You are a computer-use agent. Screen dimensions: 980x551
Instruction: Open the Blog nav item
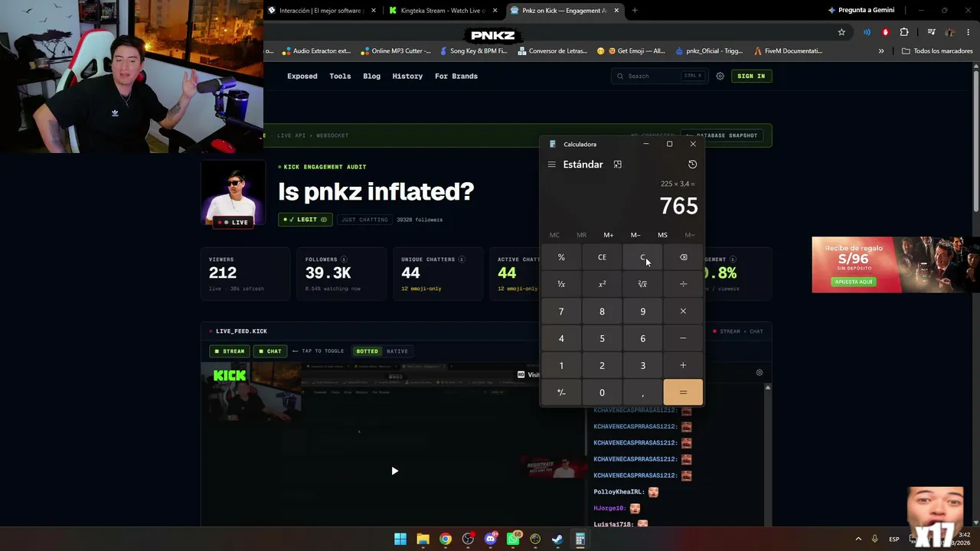pos(371,77)
